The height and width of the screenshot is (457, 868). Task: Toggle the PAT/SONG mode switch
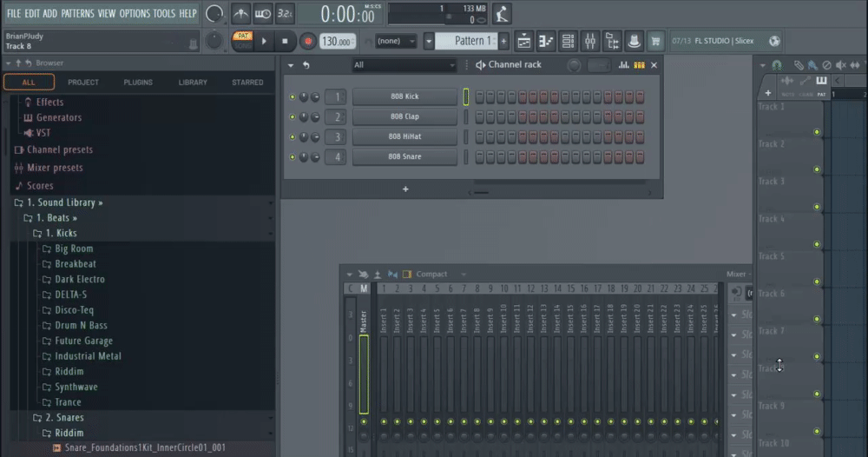(242, 41)
